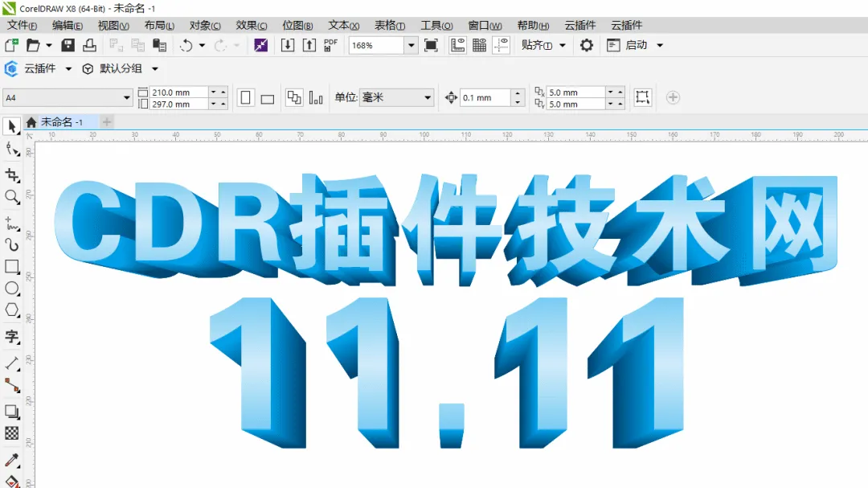This screenshot has height=488, width=868.
Task: Open the 云插件 toolbar dropdown
Action: (x=68, y=68)
